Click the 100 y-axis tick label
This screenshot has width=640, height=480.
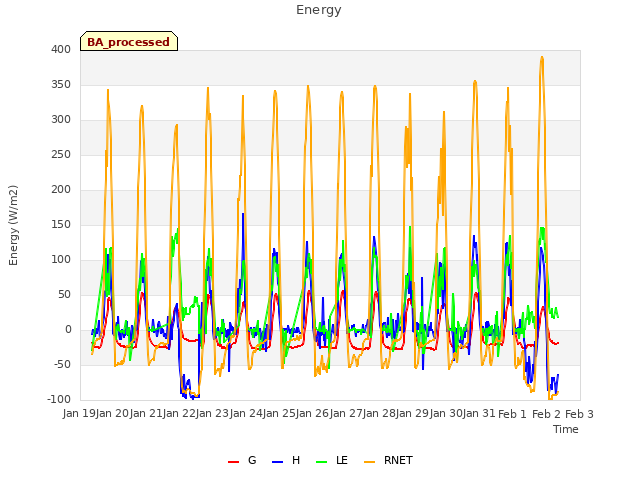[61, 260]
